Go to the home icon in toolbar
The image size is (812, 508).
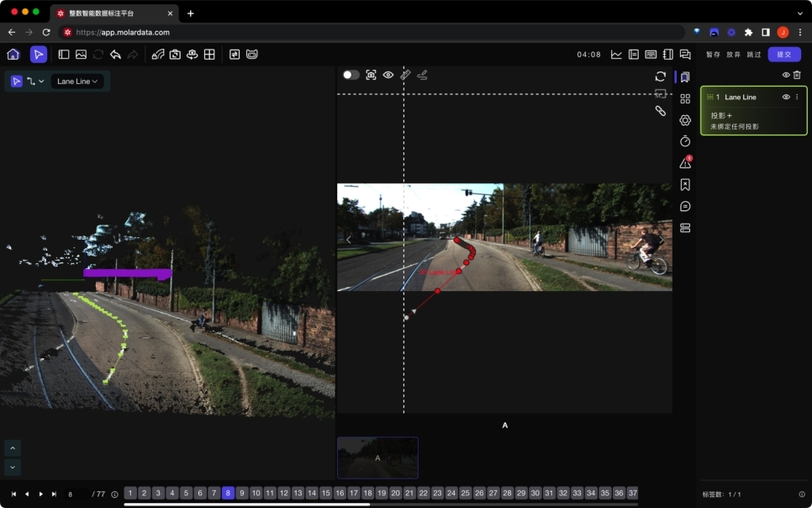tap(13, 55)
